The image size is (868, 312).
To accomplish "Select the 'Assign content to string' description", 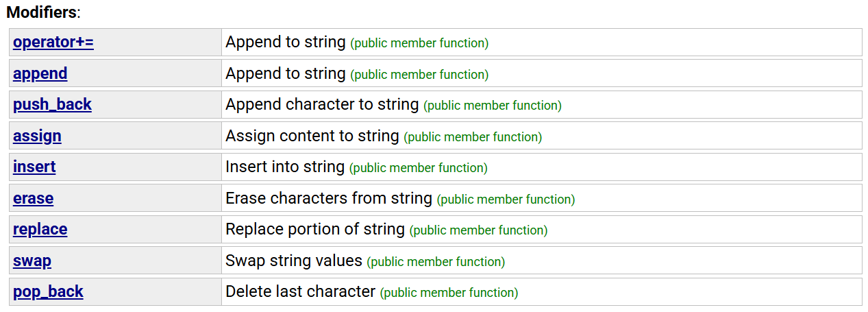I will tap(312, 136).
